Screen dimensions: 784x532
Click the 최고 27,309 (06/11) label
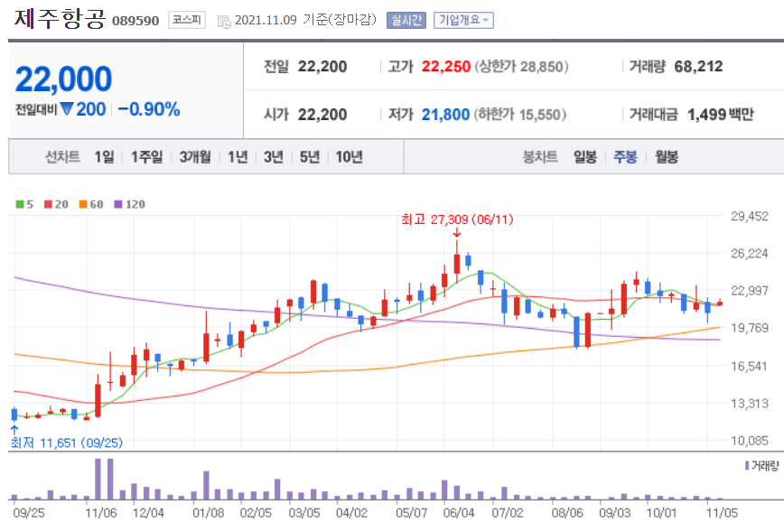coord(457,219)
